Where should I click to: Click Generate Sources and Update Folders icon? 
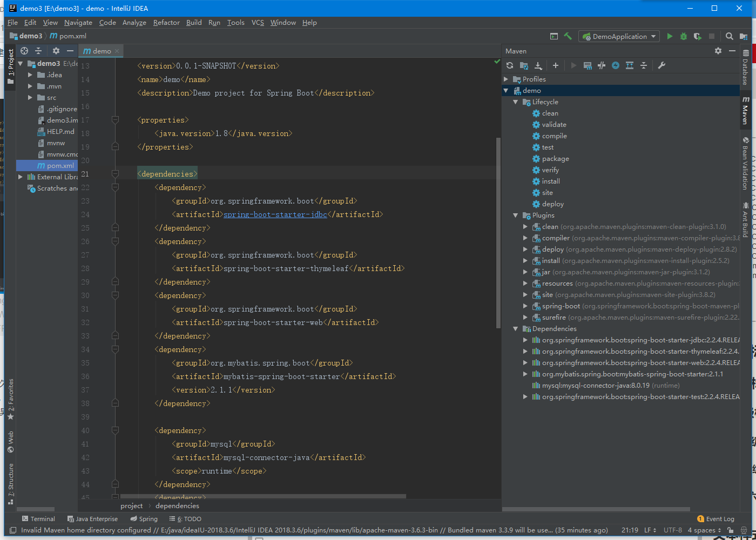tap(524, 65)
